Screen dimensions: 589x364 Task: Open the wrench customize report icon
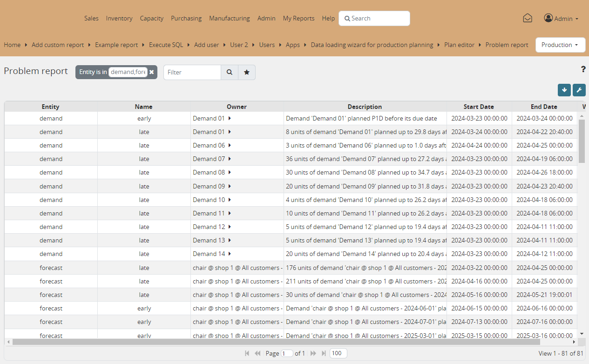579,90
